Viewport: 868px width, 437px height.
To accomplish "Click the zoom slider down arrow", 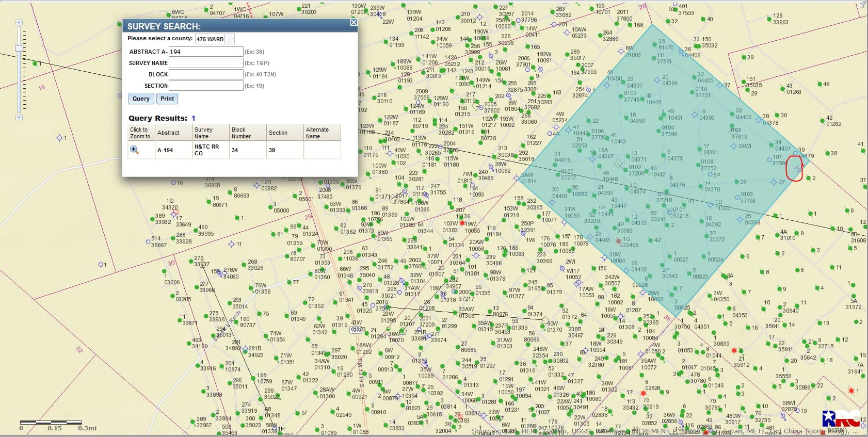I will click(19, 118).
